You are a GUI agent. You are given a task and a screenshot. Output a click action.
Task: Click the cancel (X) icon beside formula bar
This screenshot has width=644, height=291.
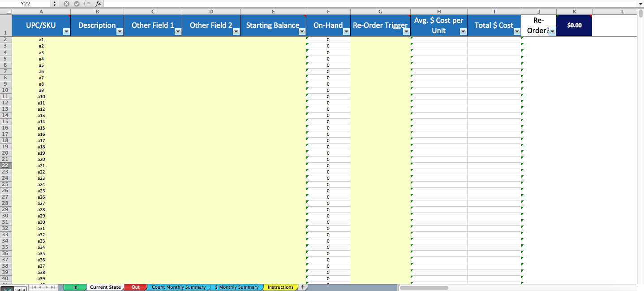(66, 4)
